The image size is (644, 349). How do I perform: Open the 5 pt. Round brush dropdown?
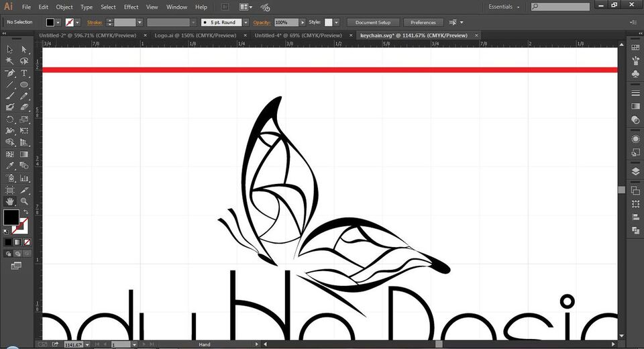246,23
